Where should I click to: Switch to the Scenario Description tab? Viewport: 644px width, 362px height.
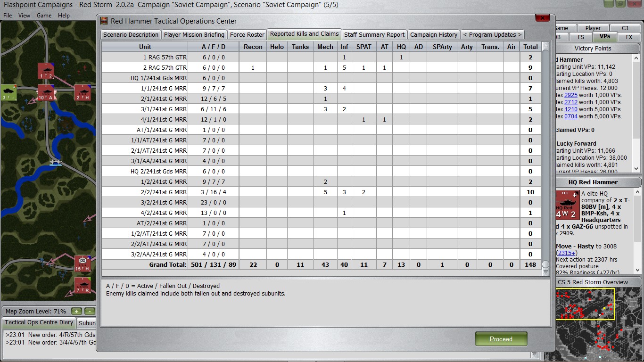point(131,34)
